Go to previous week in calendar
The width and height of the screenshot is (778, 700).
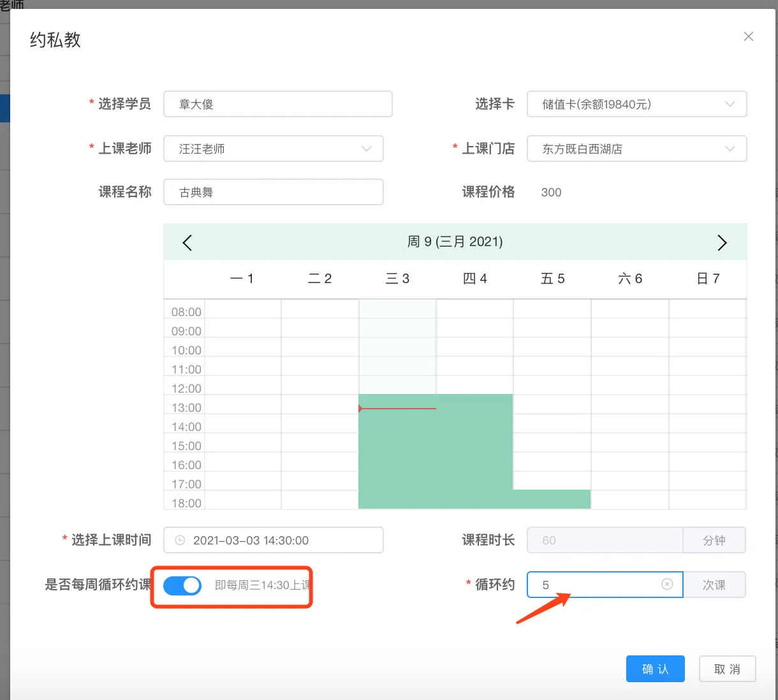click(187, 242)
